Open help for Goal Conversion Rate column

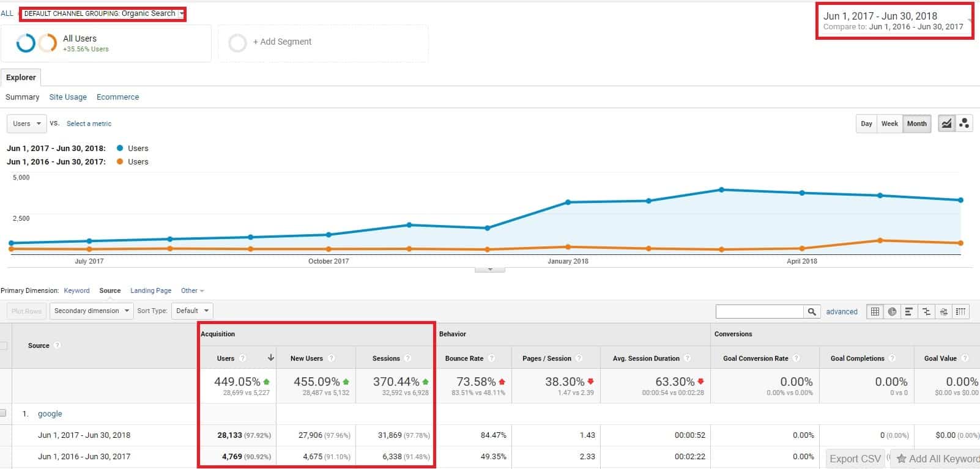point(796,358)
